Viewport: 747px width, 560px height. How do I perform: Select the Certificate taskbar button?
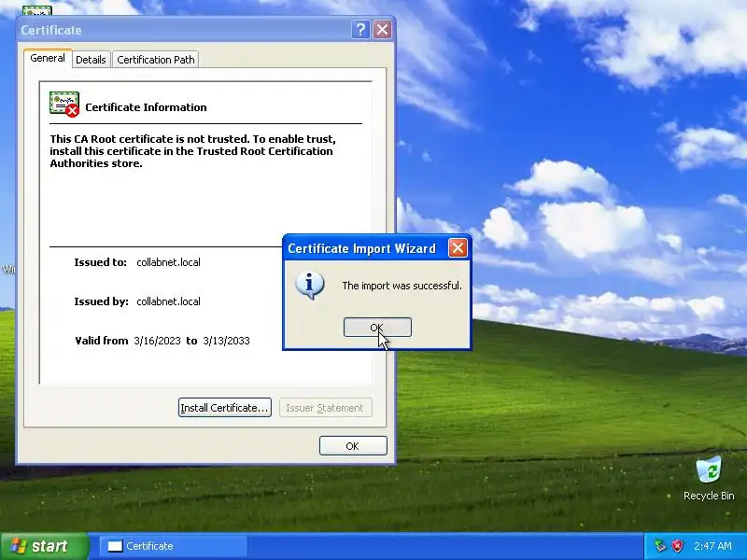174,546
